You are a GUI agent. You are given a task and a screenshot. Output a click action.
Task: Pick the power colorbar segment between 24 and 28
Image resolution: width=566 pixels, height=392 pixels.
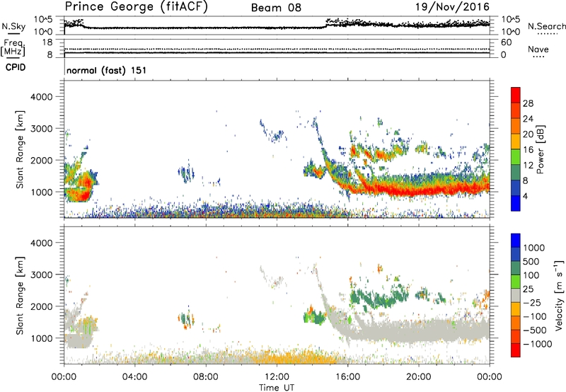click(x=516, y=111)
